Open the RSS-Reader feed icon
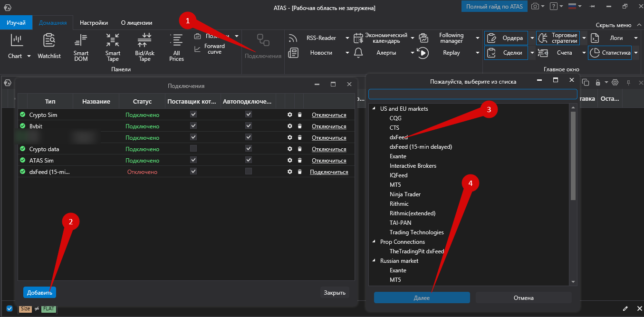 point(293,38)
